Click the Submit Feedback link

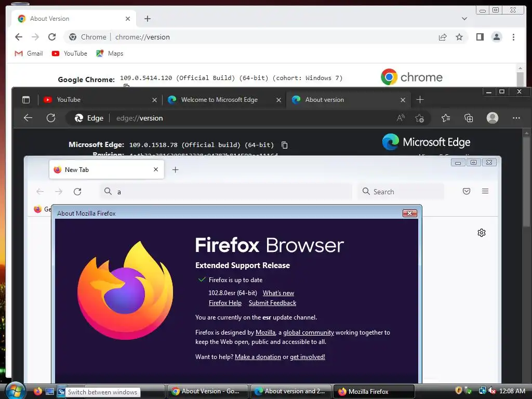[272, 303]
